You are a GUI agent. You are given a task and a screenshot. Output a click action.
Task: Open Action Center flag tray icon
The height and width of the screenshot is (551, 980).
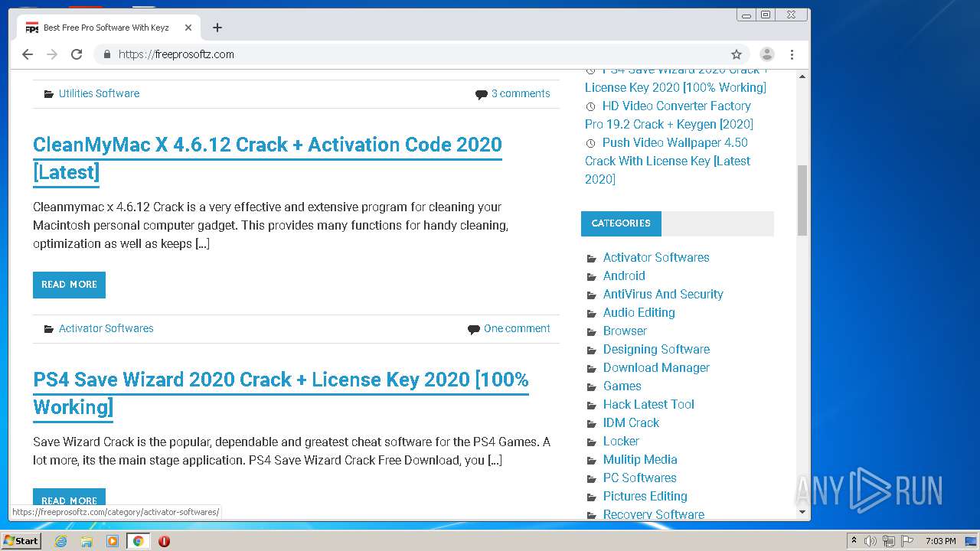907,541
